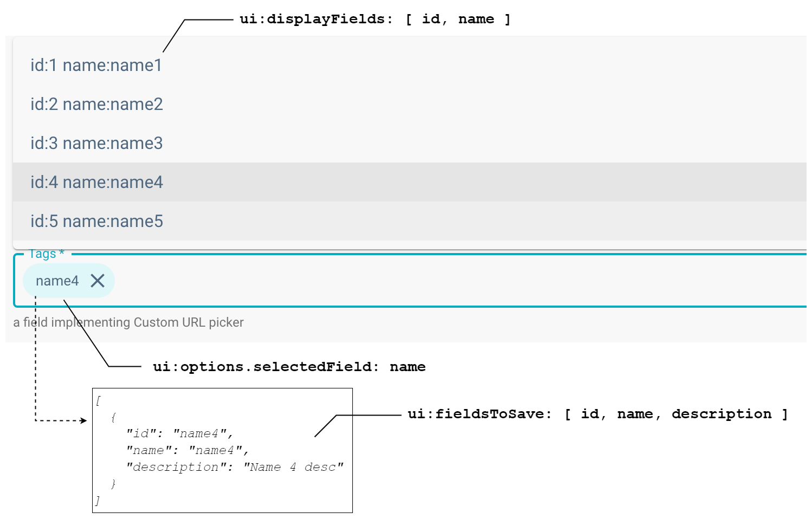The height and width of the screenshot is (519, 812).
Task: Click the ui:options.selectedField annotation text
Action: pos(288,367)
